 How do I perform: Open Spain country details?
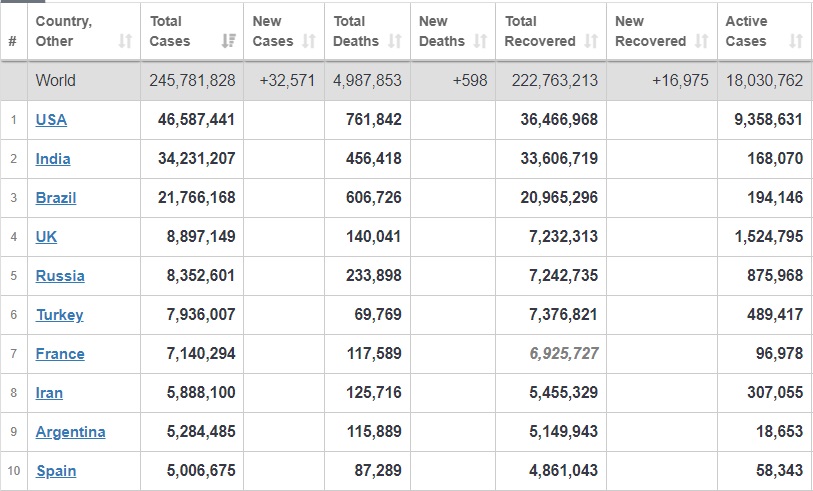click(x=56, y=471)
